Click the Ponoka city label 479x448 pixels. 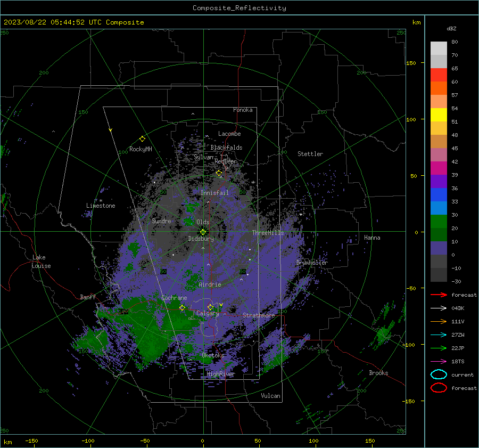(243, 110)
